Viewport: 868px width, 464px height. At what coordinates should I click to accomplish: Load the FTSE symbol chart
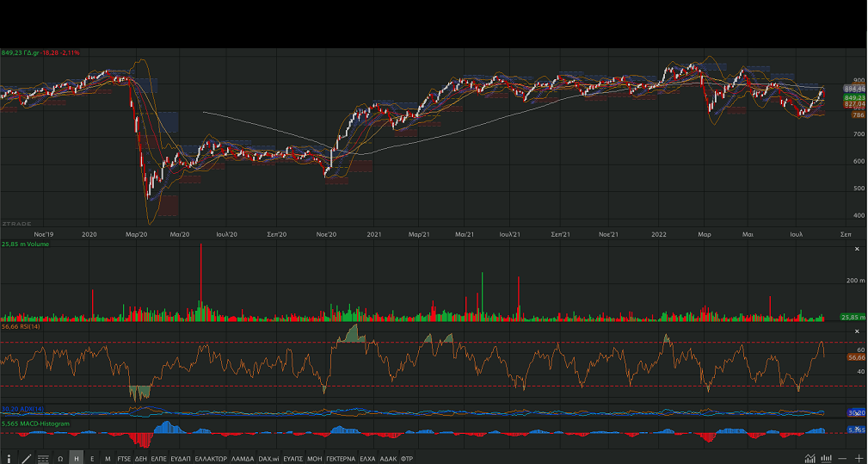[x=124, y=459]
